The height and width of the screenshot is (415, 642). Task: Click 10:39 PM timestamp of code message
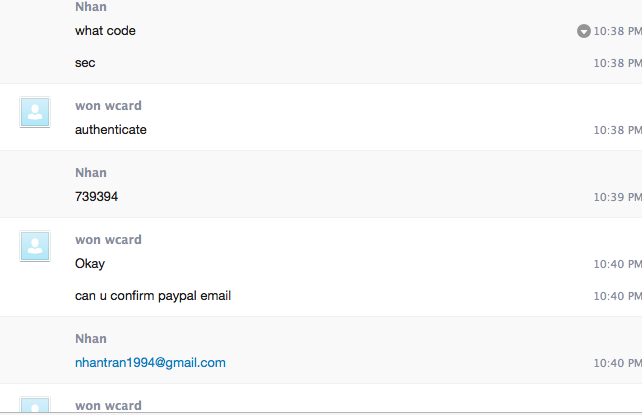617,197
